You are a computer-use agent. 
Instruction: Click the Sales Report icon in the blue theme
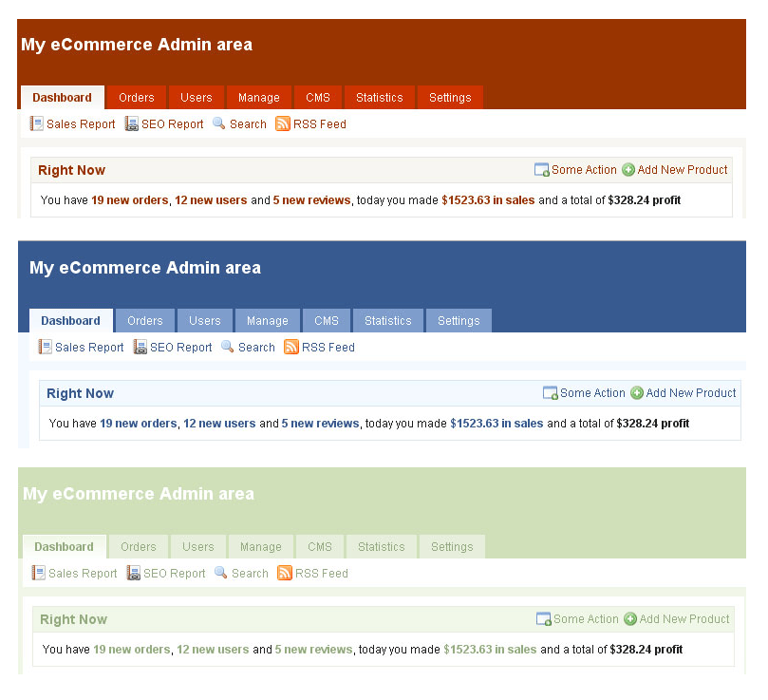(x=45, y=347)
